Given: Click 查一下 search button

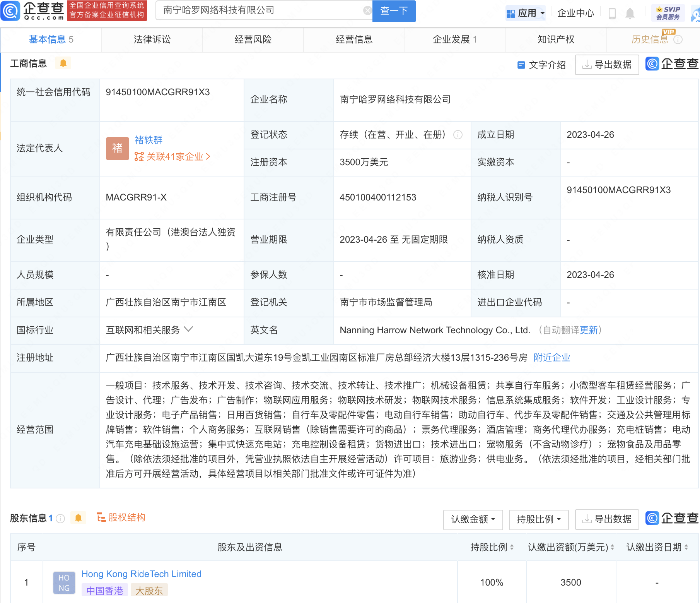Looking at the screenshot, I should click(394, 11).
